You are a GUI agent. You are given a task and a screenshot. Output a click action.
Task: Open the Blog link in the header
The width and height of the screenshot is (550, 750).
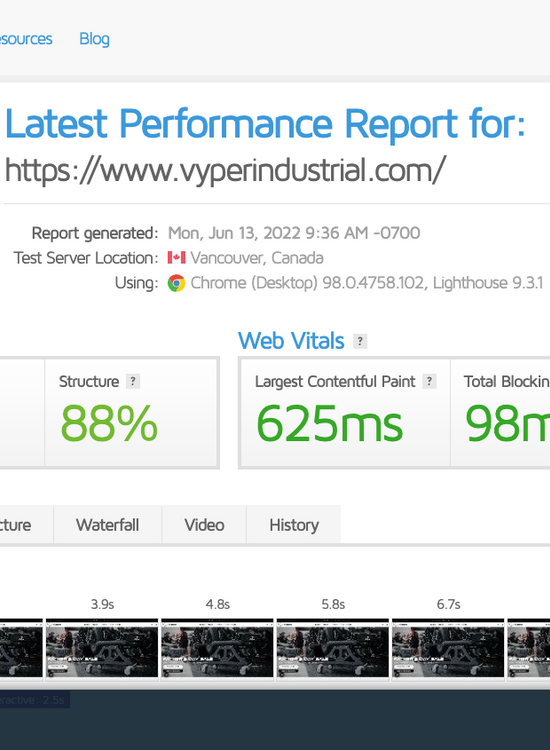point(94,39)
